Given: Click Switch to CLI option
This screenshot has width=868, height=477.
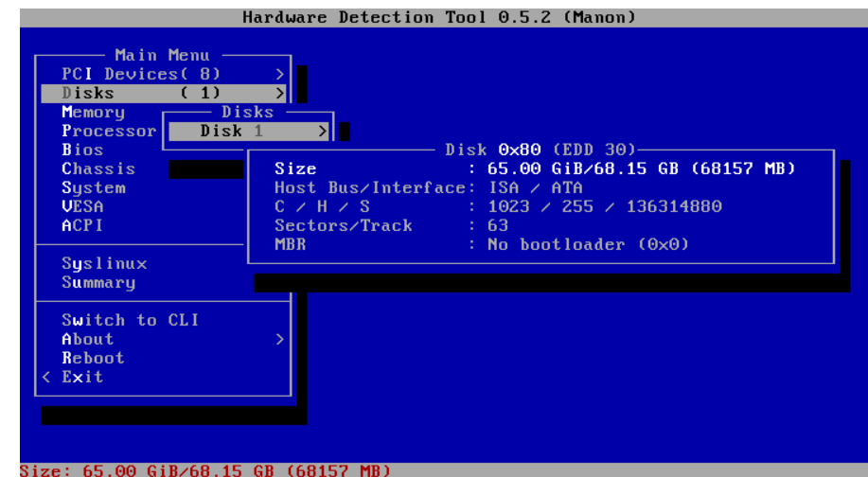Looking at the screenshot, I should coord(130,320).
